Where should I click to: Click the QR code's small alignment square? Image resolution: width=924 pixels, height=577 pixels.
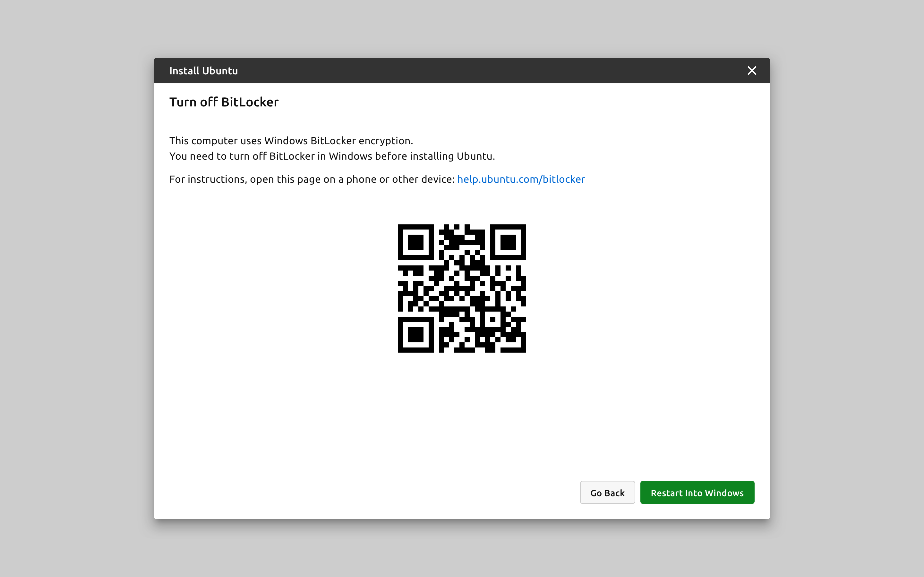492,319
